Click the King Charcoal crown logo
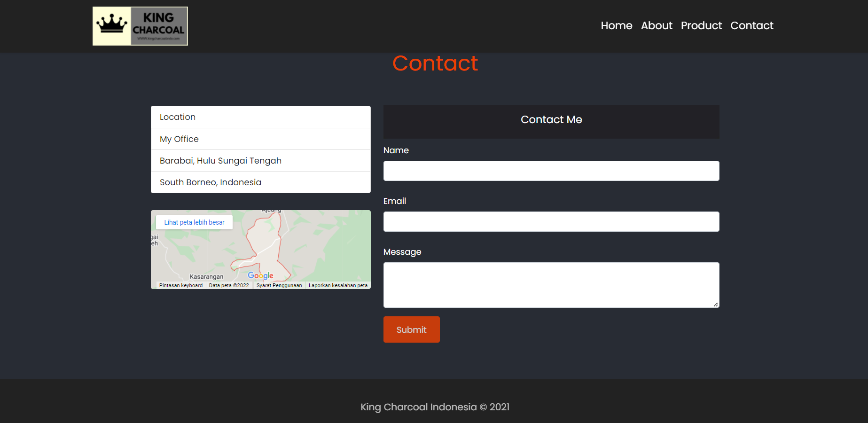 pos(140,25)
